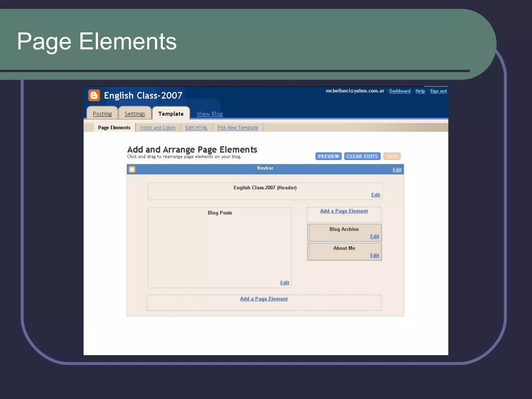Select the Page Elements sub-tab
The image size is (532, 399).
[114, 128]
